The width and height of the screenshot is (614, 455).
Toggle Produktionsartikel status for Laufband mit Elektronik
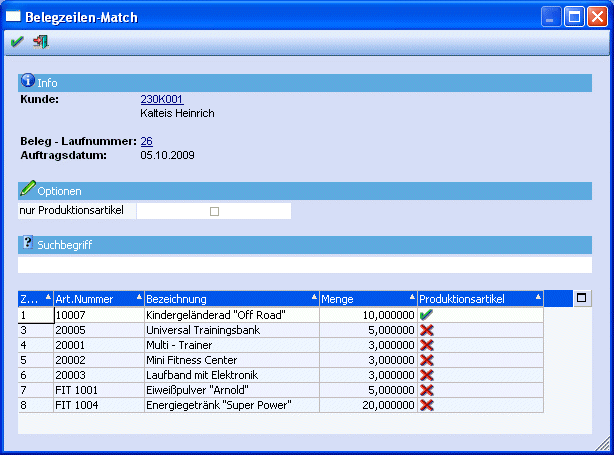point(427,375)
